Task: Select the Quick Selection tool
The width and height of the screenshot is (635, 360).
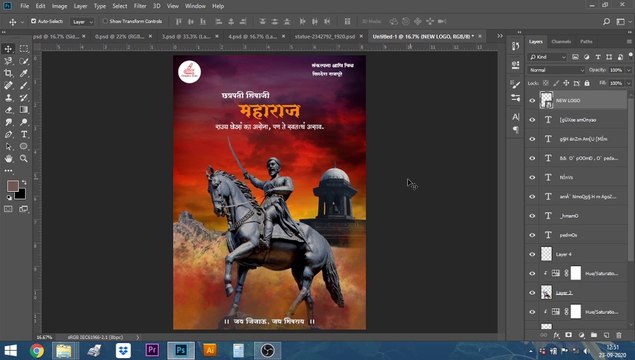Action: (24, 61)
